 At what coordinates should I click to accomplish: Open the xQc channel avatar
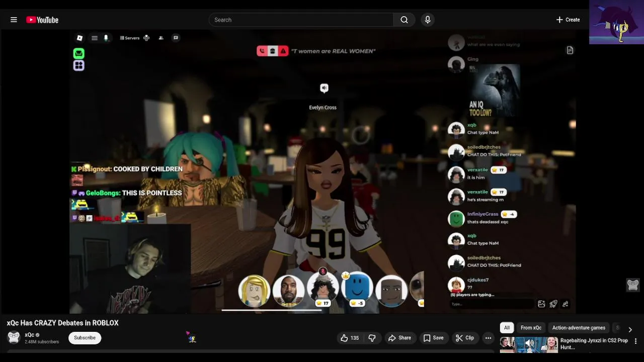tap(14, 337)
